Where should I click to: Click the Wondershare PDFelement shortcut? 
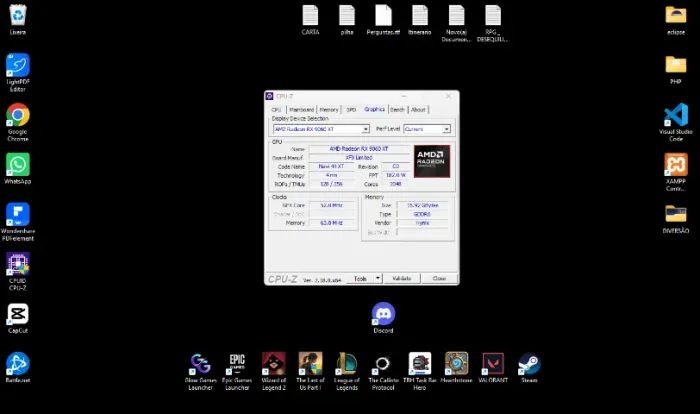[18, 222]
